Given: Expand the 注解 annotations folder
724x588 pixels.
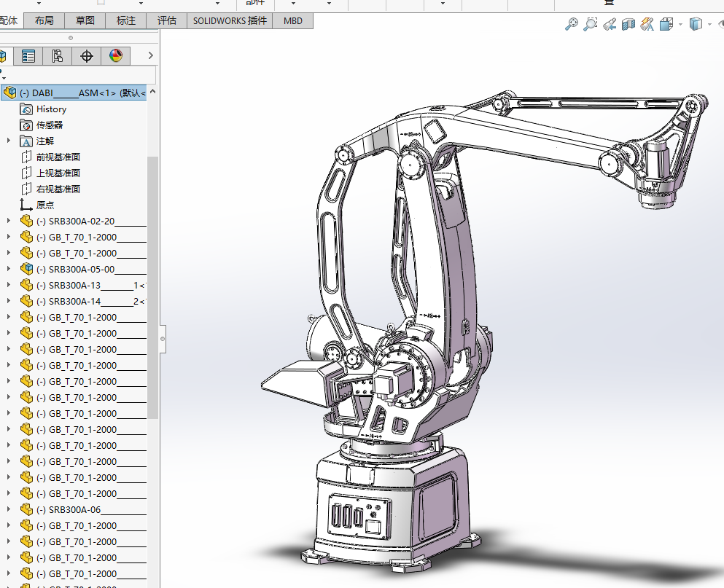Looking at the screenshot, I should pos(9,141).
